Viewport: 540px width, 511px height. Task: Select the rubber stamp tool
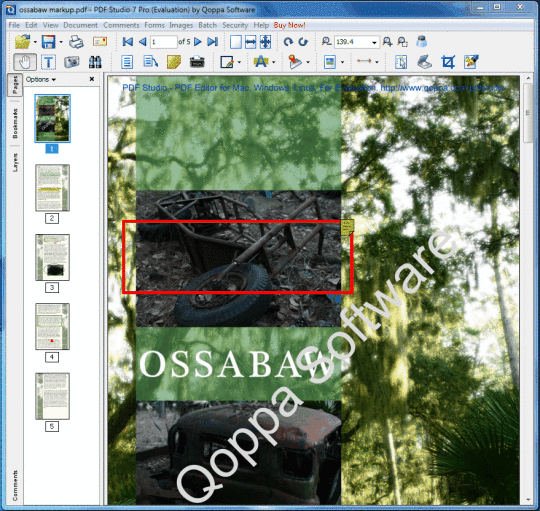point(295,62)
